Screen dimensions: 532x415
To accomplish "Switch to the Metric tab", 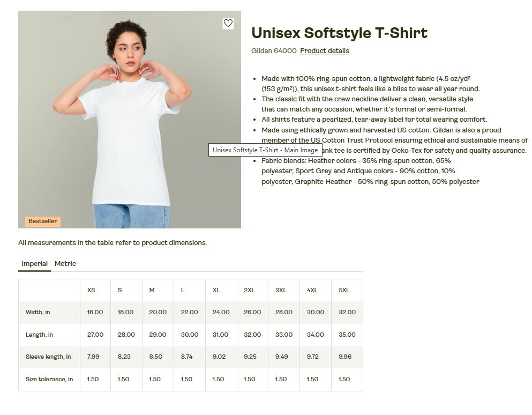I will pyautogui.click(x=65, y=264).
